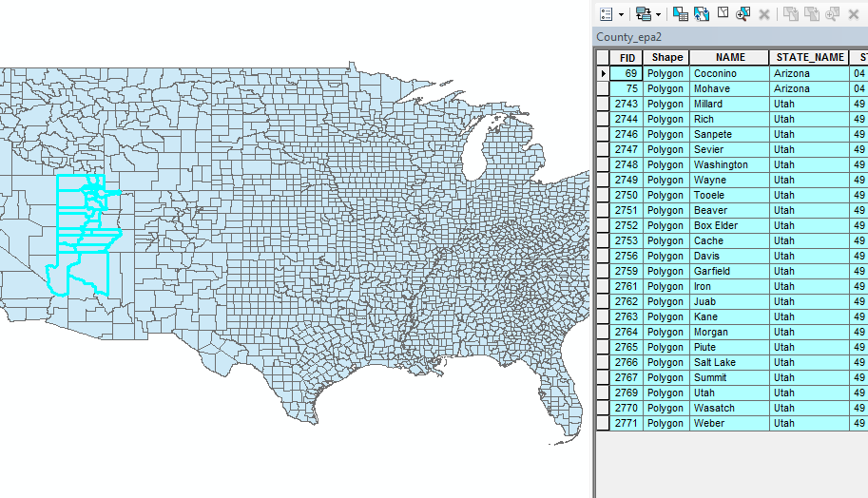Click the Juab name cell
The height and width of the screenshot is (498, 868).
(x=729, y=301)
